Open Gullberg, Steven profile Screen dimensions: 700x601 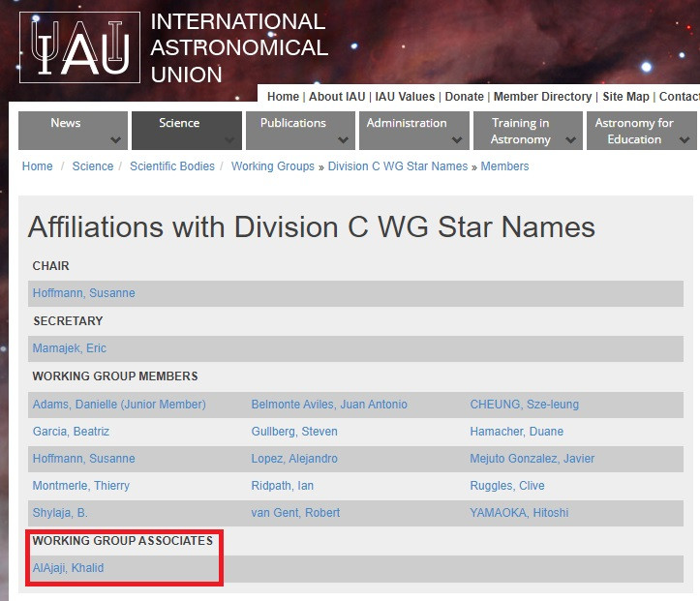click(294, 432)
